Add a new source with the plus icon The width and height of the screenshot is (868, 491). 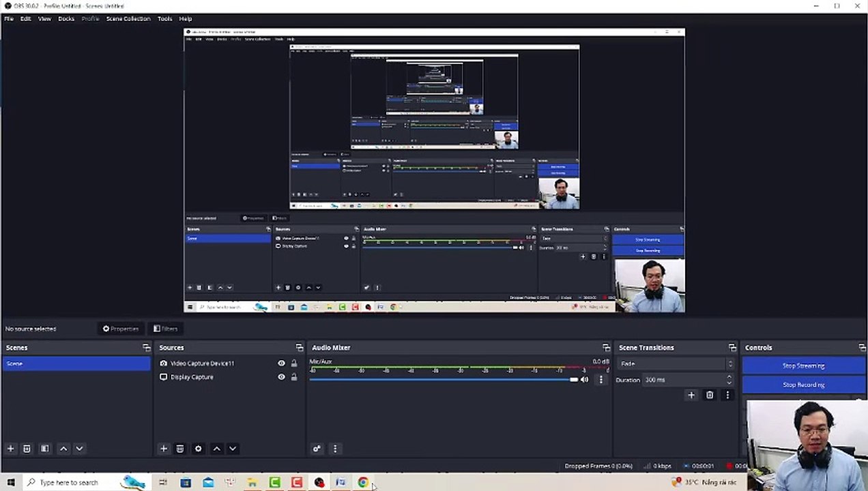163,449
